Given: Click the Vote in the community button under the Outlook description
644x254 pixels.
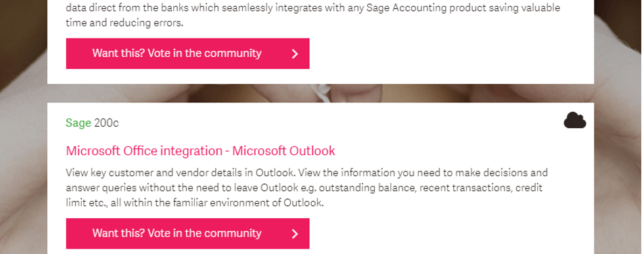Looking at the screenshot, I should pyautogui.click(x=187, y=234).
